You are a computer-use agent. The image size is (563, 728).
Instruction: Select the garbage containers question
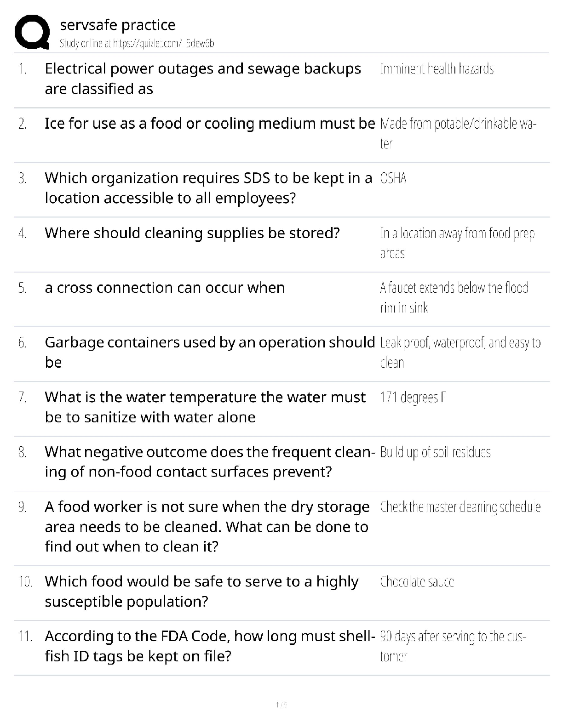pyautogui.click(x=210, y=352)
